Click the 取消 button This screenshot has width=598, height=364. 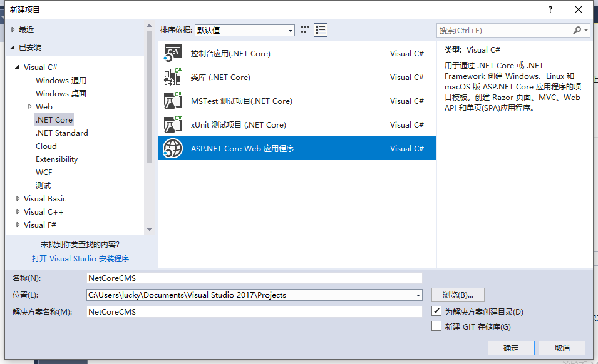pos(562,348)
